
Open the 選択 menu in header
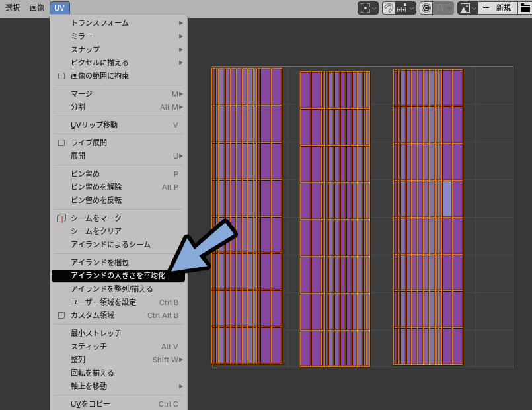click(13, 8)
